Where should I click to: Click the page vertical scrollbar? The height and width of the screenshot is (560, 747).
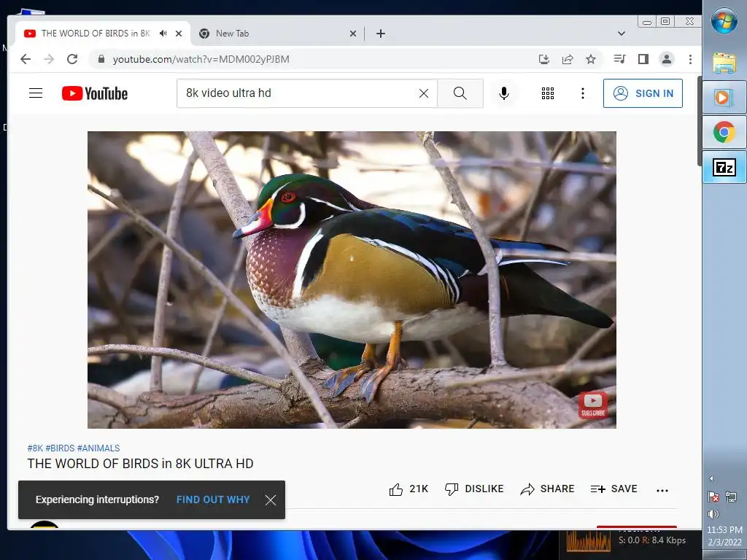tap(700, 120)
